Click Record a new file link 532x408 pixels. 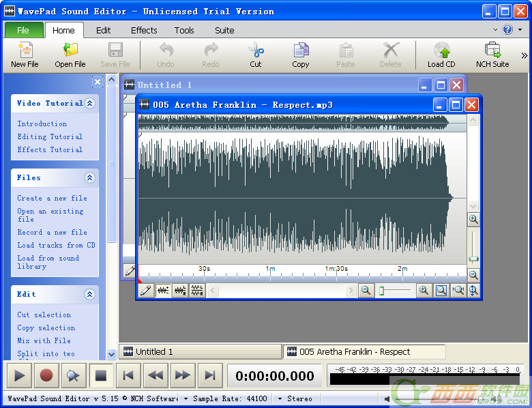(53, 233)
